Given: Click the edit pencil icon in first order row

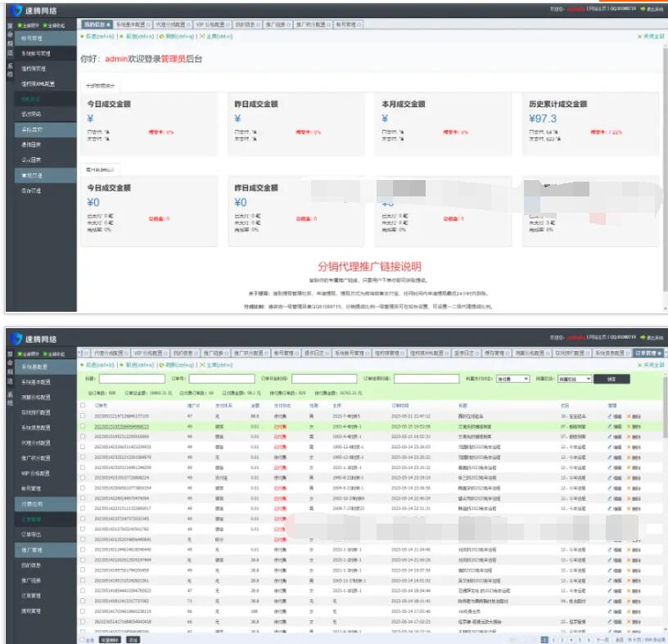Looking at the screenshot, I should click(609, 417).
